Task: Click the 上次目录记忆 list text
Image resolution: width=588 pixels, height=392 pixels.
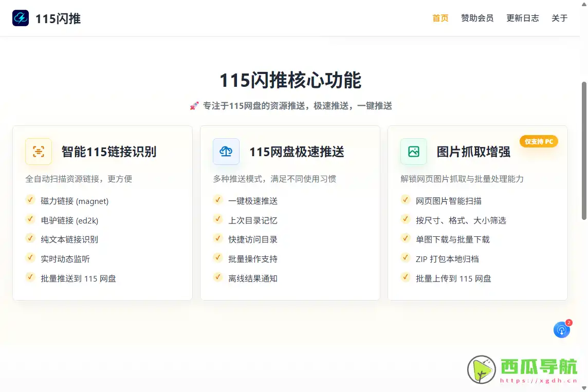Action: (253, 220)
